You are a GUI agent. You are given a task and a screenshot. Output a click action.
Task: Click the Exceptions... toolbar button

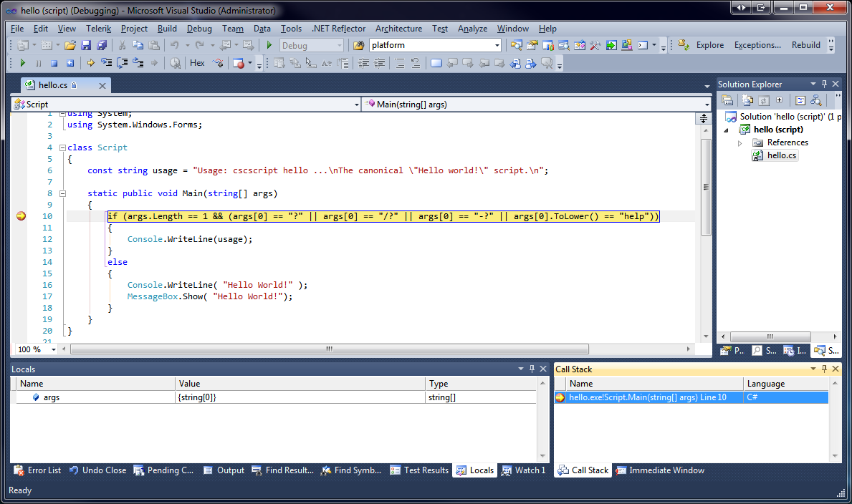coord(757,45)
